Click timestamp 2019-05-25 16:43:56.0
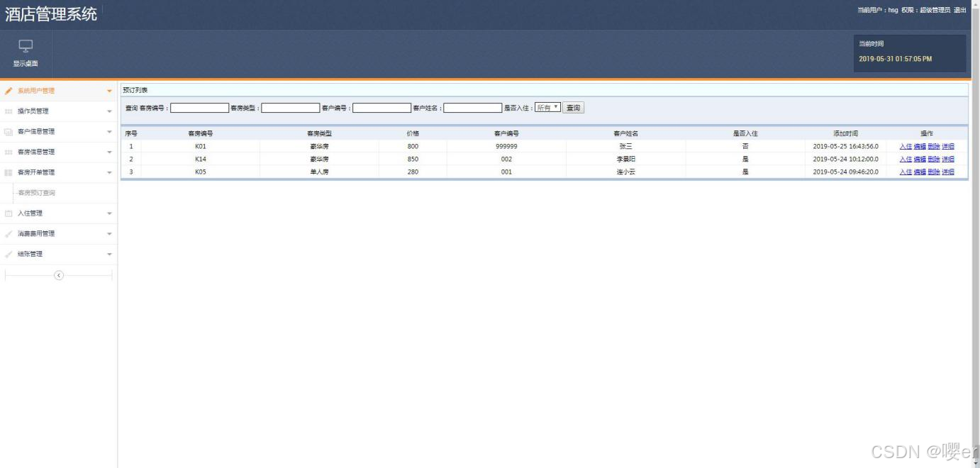 (845, 146)
